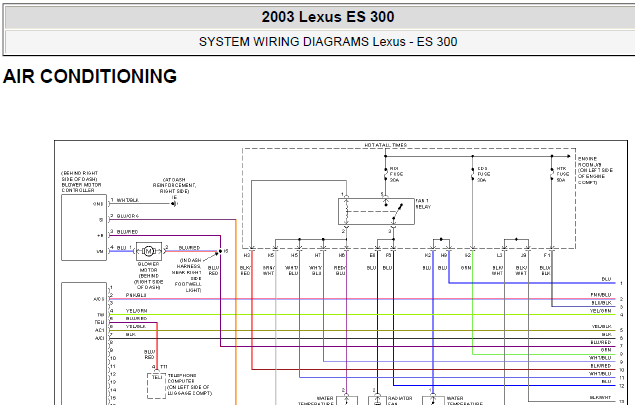635x405 pixels.
Task: Click the CDS FUSE 30A label
Action: tap(483, 174)
